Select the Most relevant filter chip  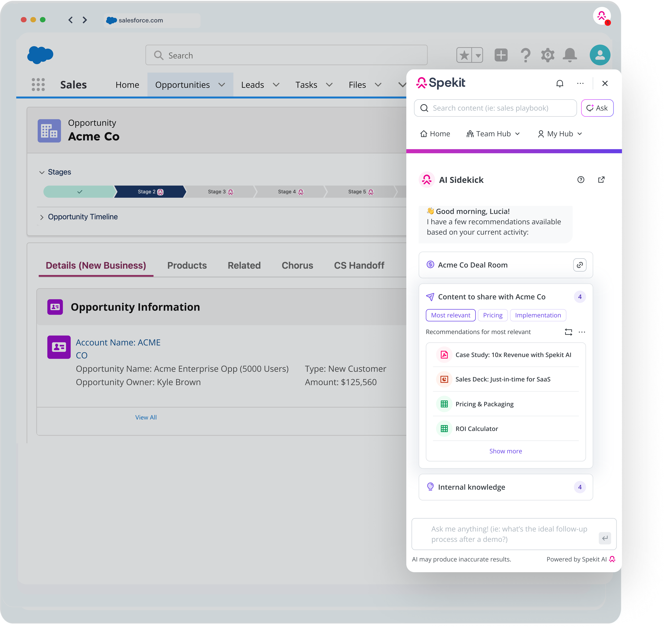tap(451, 315)
